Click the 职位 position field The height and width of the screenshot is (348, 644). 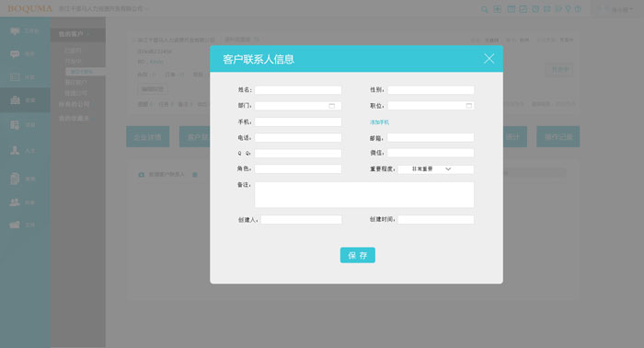[x=431, y=106]
